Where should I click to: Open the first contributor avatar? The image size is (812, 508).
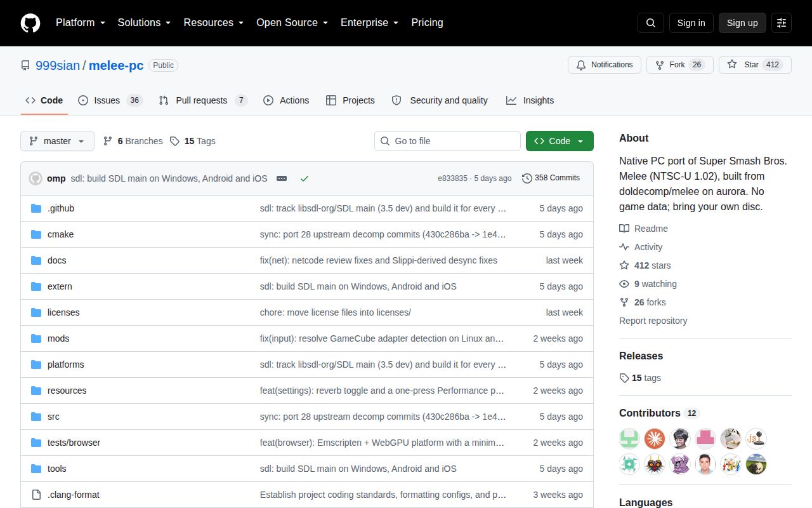(629, 439)
